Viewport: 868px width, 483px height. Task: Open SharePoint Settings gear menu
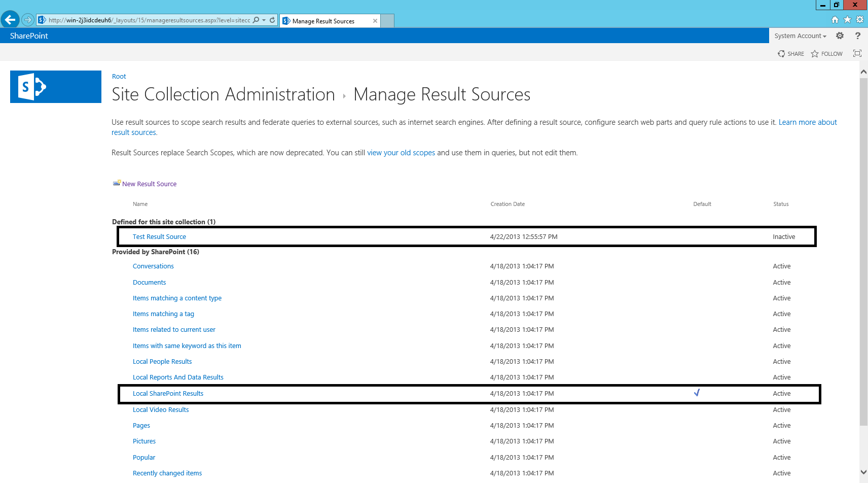840,36
